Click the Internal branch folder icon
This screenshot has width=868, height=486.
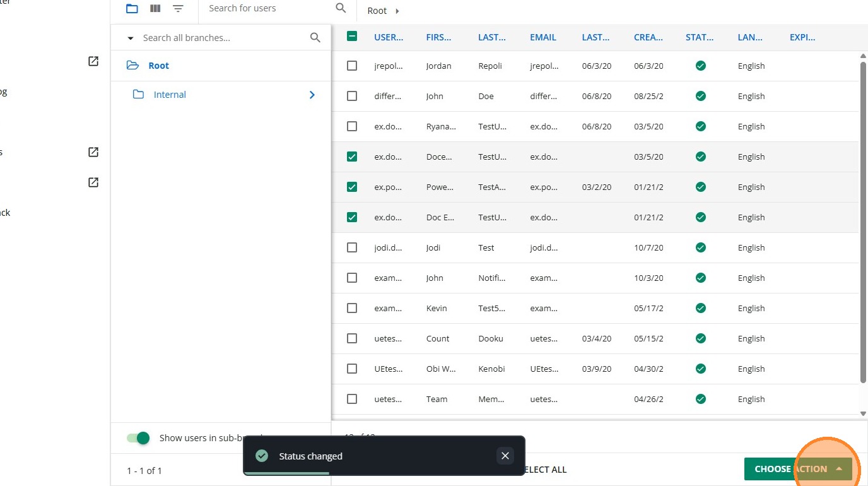pyautogui.click(x=138, y=95)
